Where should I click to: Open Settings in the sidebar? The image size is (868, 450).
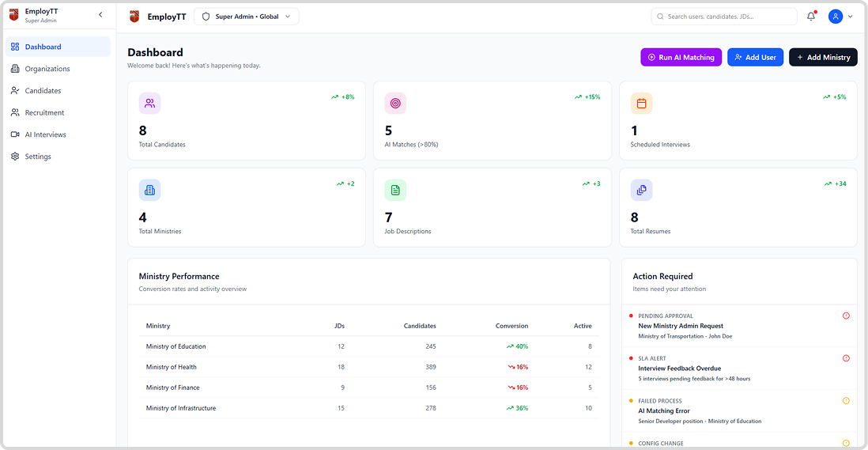58,157
